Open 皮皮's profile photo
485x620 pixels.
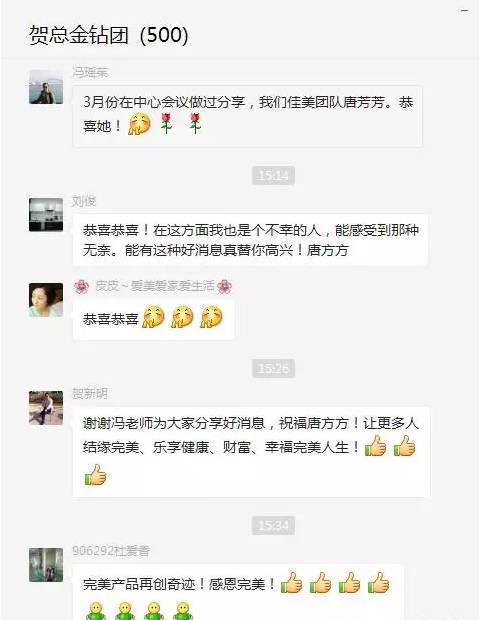tap(46, 300)
